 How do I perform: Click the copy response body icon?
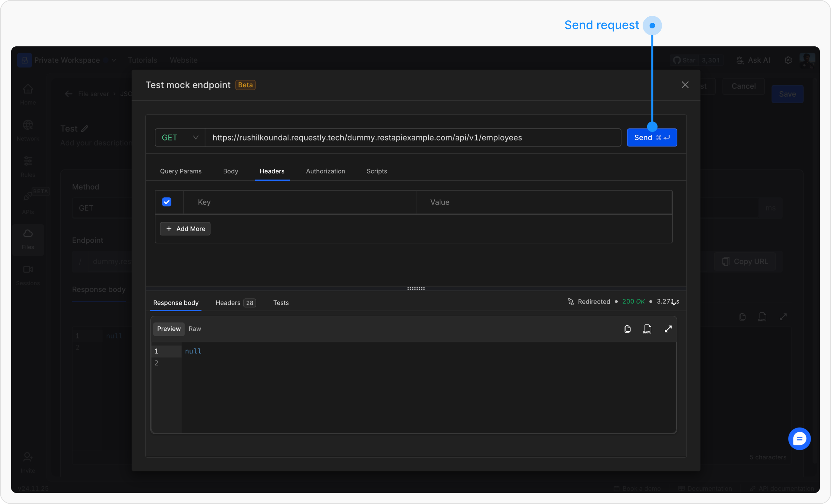tap(627, 329)
